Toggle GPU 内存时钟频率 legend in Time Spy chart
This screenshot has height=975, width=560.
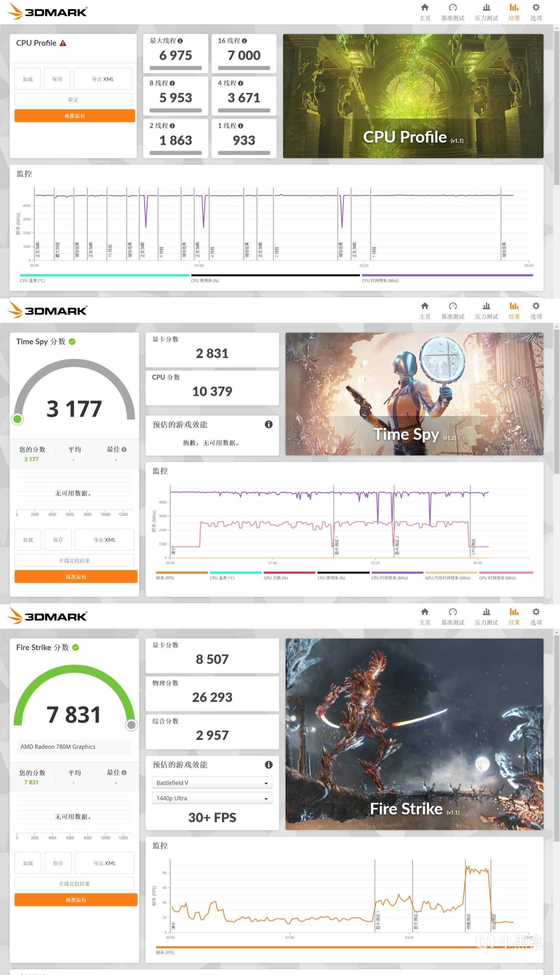[x=451, y=575]
